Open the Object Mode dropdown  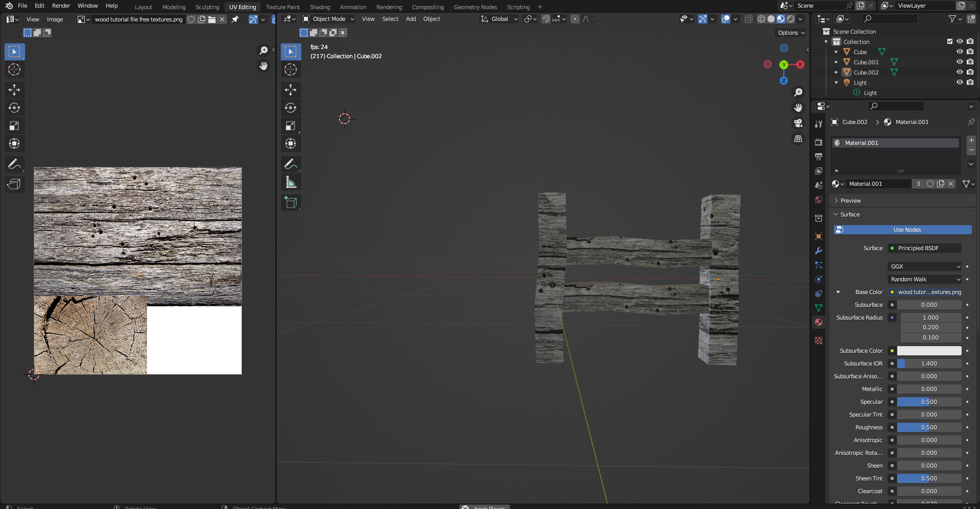(328, 19)
